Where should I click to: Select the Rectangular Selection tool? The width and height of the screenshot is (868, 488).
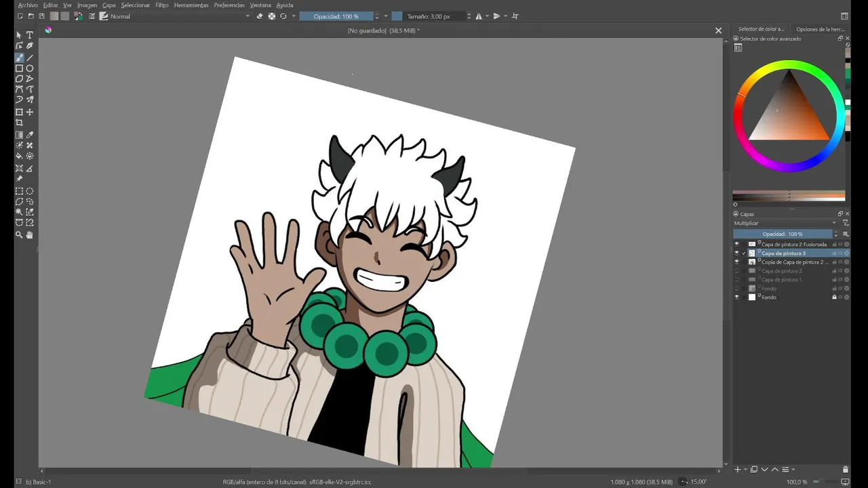tap(19, 191)
